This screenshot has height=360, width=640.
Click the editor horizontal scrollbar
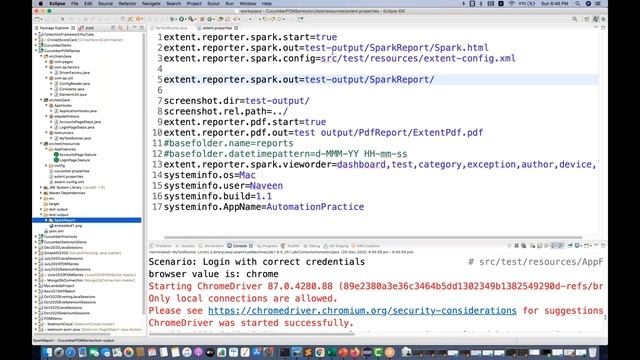pyautogui.click(x=373, y=237)
